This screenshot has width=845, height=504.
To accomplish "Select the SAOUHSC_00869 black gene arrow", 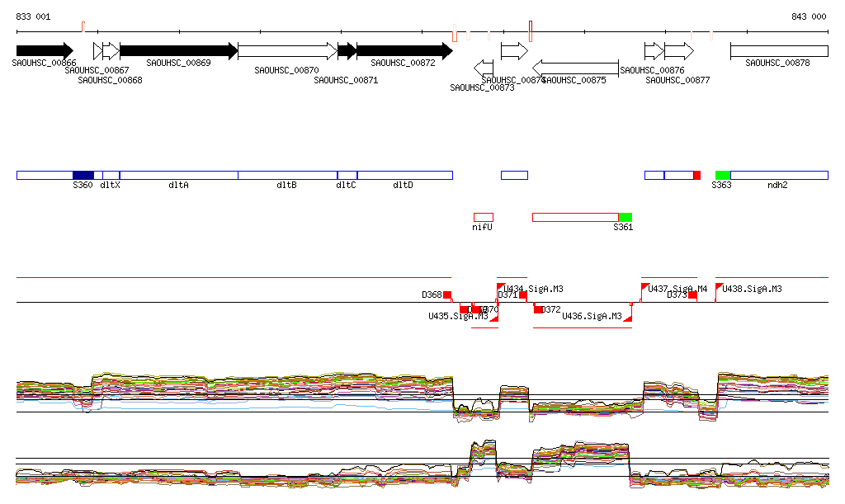I will tap(179, 51).
